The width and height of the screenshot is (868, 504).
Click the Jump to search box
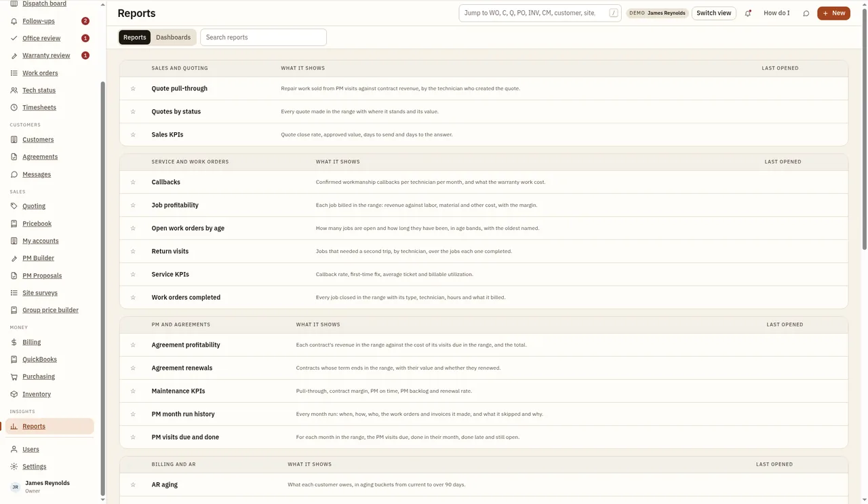(x=540, y=13)
